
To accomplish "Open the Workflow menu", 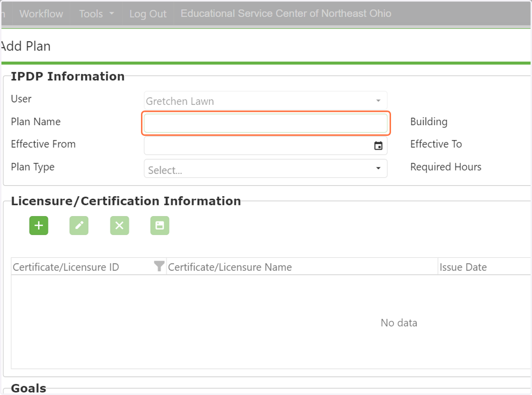I will coord(41,14).
